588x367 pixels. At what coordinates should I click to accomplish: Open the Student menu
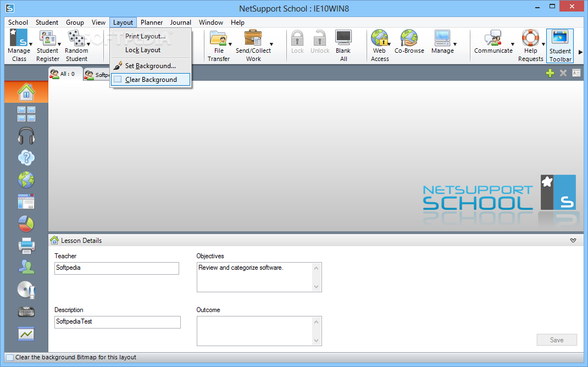(x=47, y=23)
